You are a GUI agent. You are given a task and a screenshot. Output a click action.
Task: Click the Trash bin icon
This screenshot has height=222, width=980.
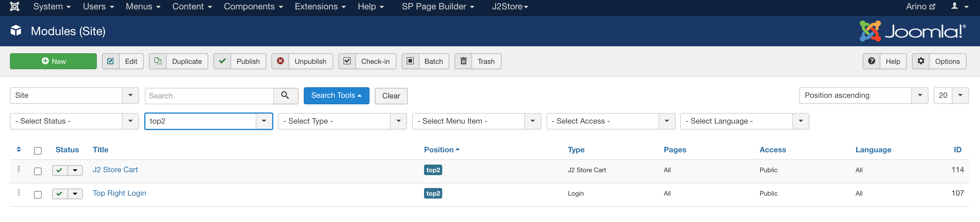click(x=463, y=61)
